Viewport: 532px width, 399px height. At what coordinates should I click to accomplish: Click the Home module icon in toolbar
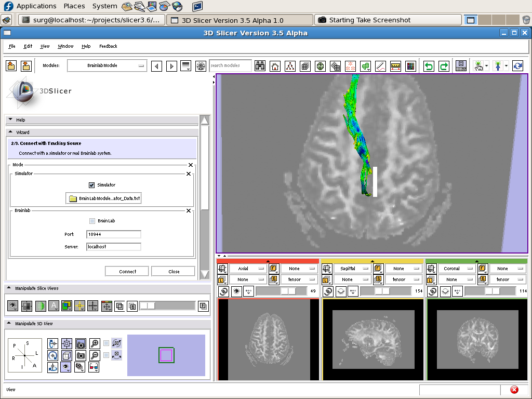(275, 66)
